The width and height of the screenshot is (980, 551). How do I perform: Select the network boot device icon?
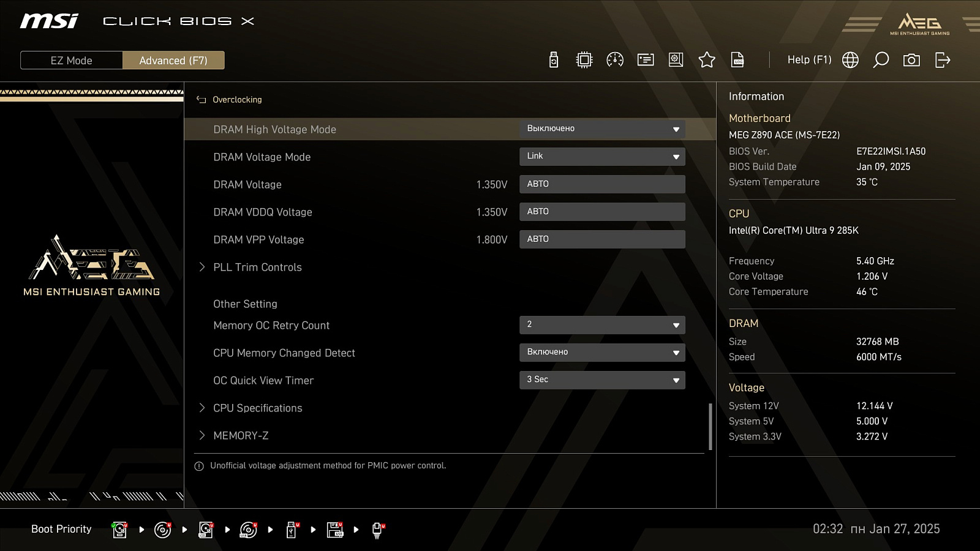click(378, 530)
